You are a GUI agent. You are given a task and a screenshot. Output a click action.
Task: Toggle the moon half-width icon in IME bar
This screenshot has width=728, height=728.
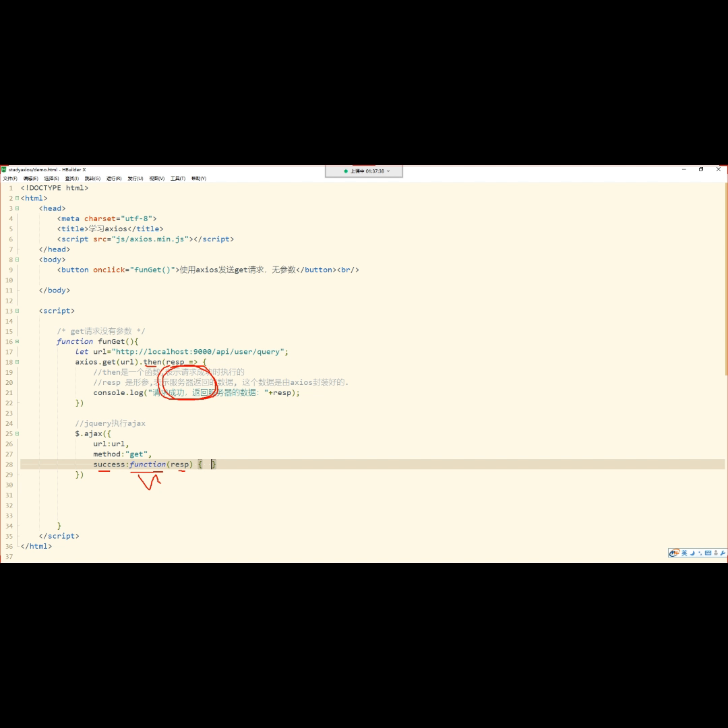(692, 553)
